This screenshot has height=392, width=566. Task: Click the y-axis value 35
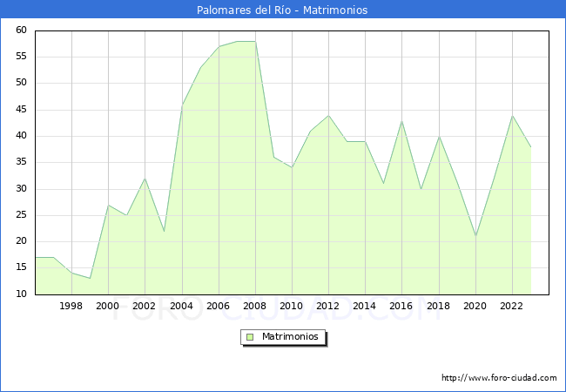(21, 162)
